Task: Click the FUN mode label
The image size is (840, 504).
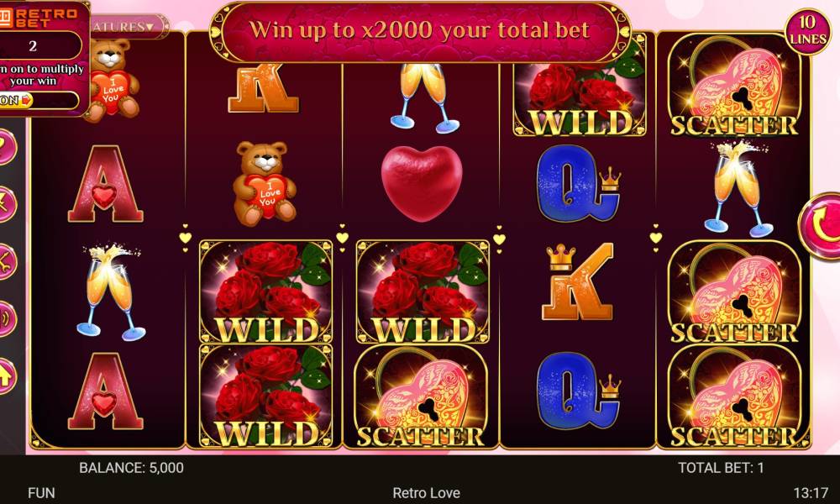Action: point(41,493)
